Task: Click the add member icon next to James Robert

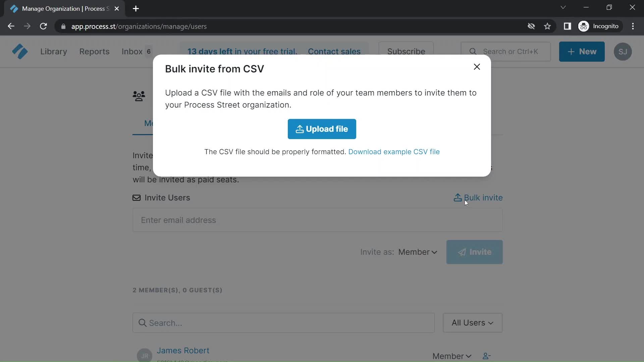Action: click(x=487, y=356)
